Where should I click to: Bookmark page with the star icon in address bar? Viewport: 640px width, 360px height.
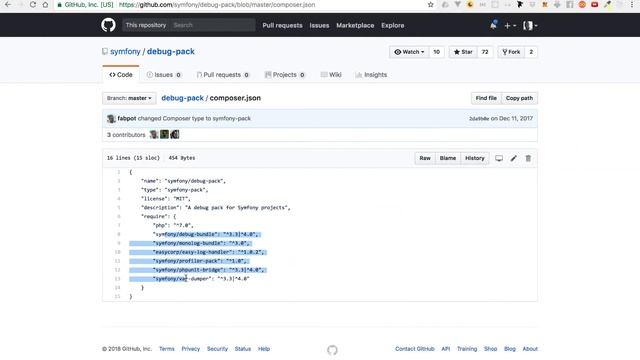coord(430,4)
